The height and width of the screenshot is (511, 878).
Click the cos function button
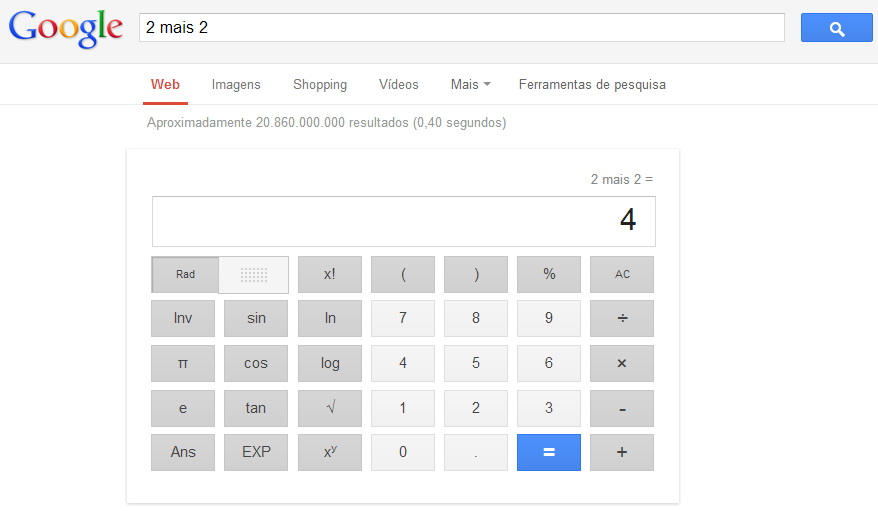point(256,363)
